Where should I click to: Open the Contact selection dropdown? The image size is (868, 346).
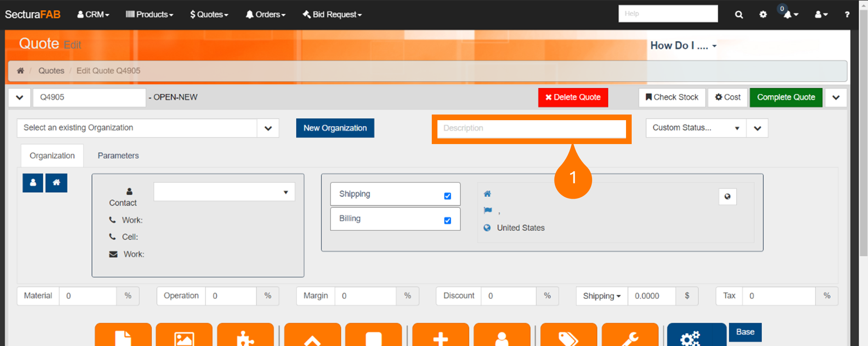(224, 192)
